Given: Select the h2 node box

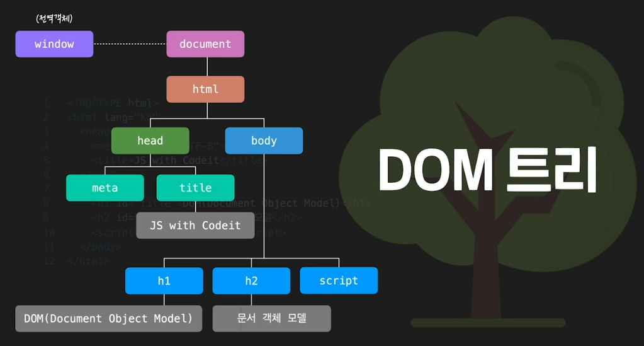Looking at the screenshot, I should tap(251, 281).
